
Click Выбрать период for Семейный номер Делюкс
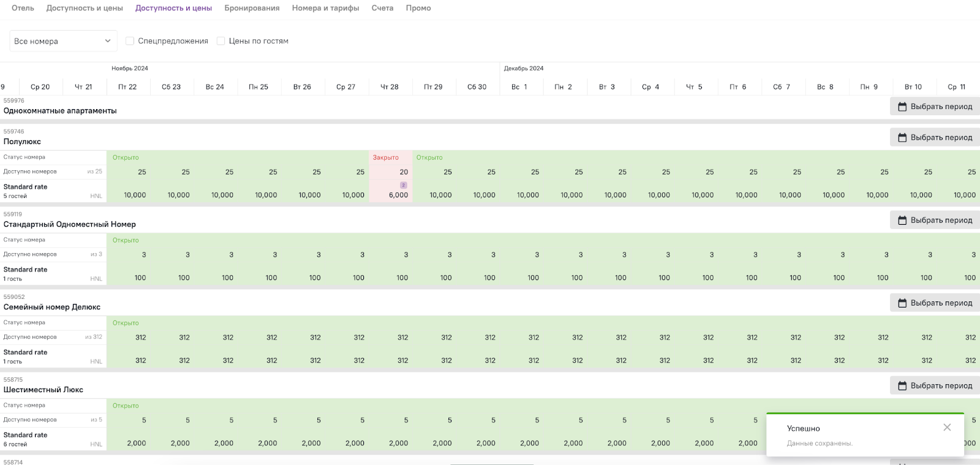point(935,303)
